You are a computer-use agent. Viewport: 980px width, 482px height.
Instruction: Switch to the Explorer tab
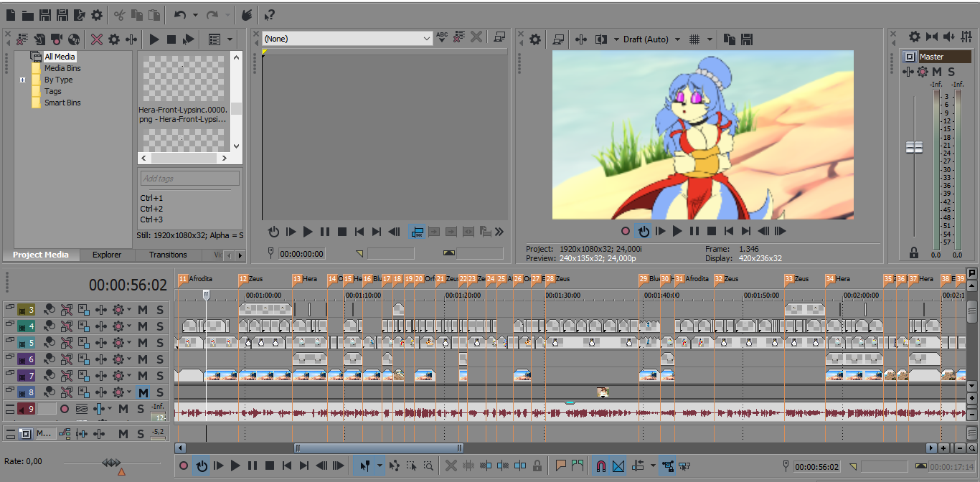coord(107,255)
